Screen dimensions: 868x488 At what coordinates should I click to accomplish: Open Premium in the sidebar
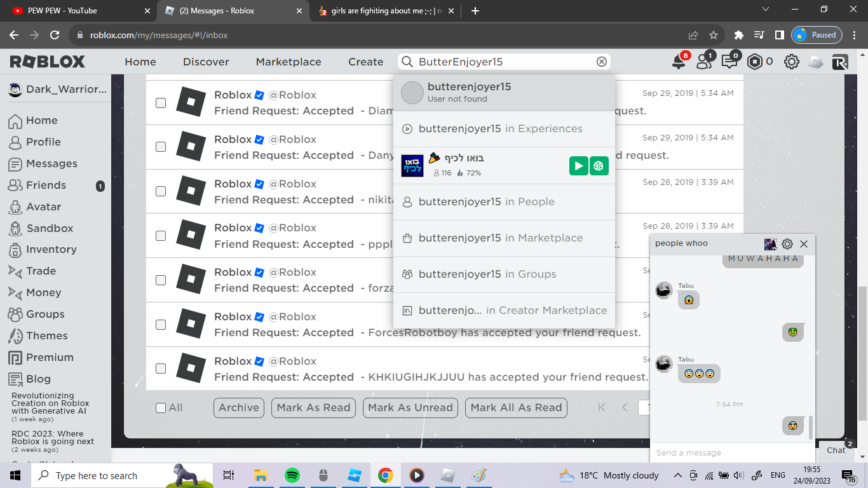(50, 357)
